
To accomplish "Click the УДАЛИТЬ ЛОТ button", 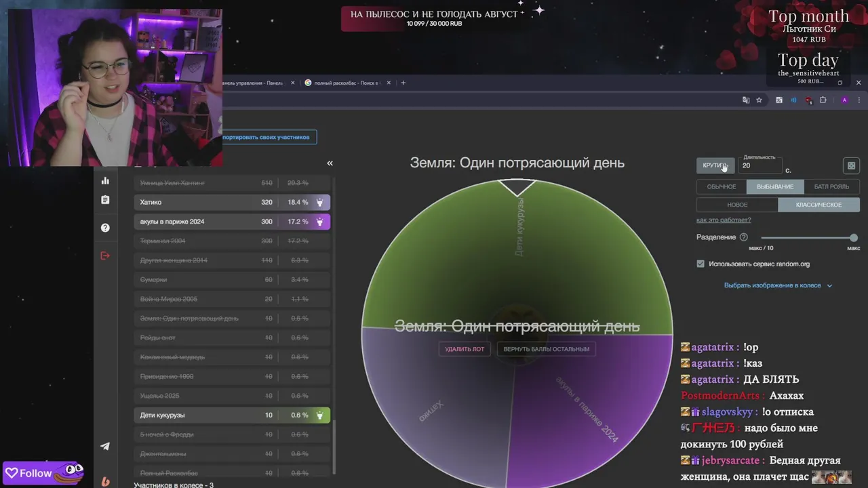I will coord(465,349).
